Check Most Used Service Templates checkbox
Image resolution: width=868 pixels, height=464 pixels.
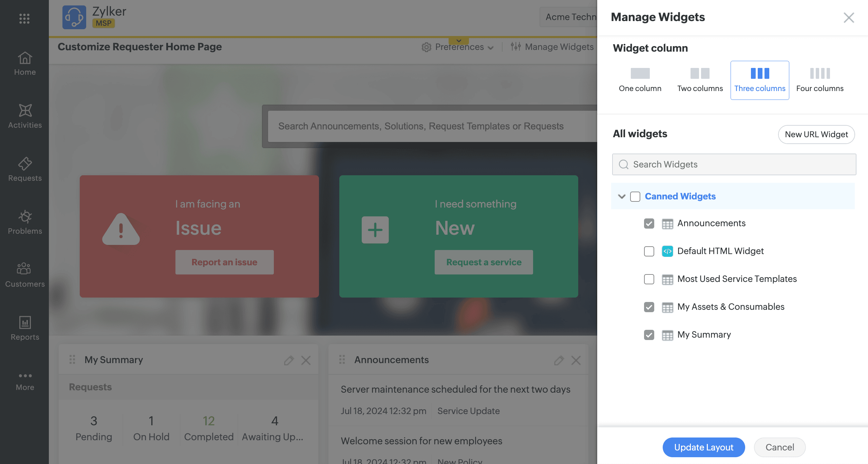pos(649,279)
